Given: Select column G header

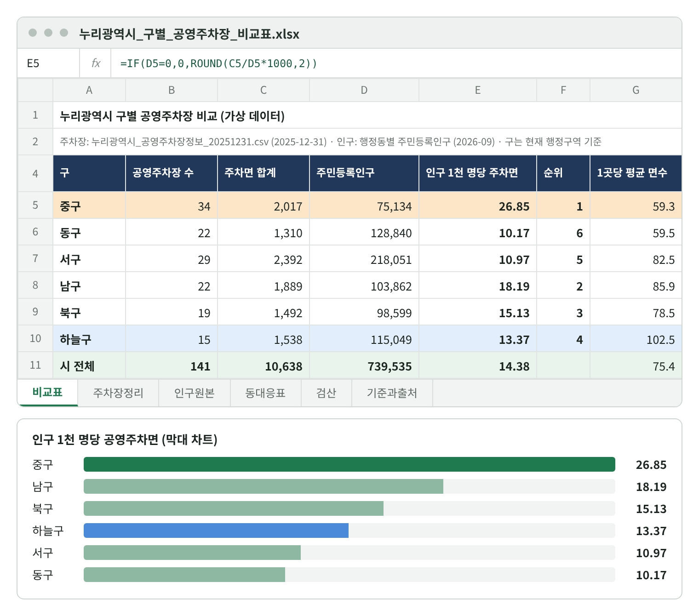Looking at the screenshot, I should click(636, 90).
